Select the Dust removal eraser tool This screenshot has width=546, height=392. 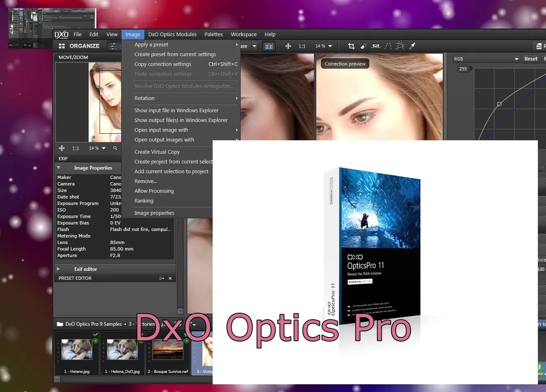[x=363, y=46]
